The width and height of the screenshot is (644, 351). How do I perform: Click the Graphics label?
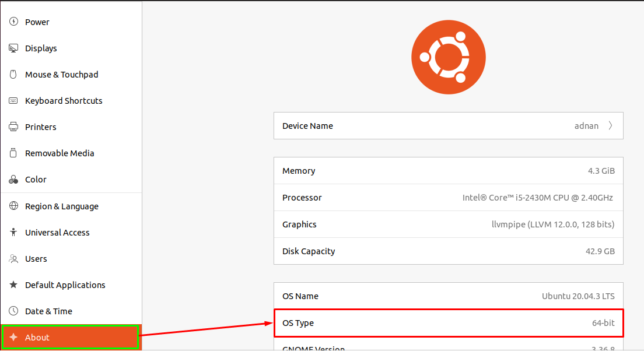click(x=299, y=224)
